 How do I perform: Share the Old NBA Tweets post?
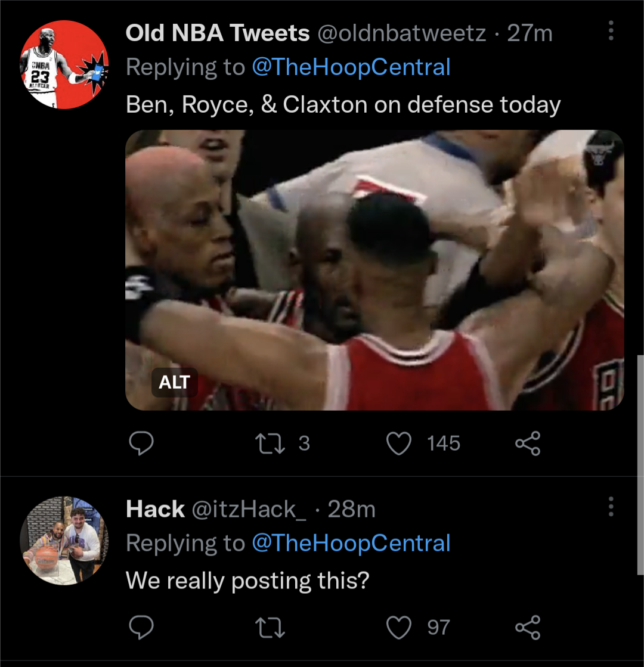coord(527,443)
